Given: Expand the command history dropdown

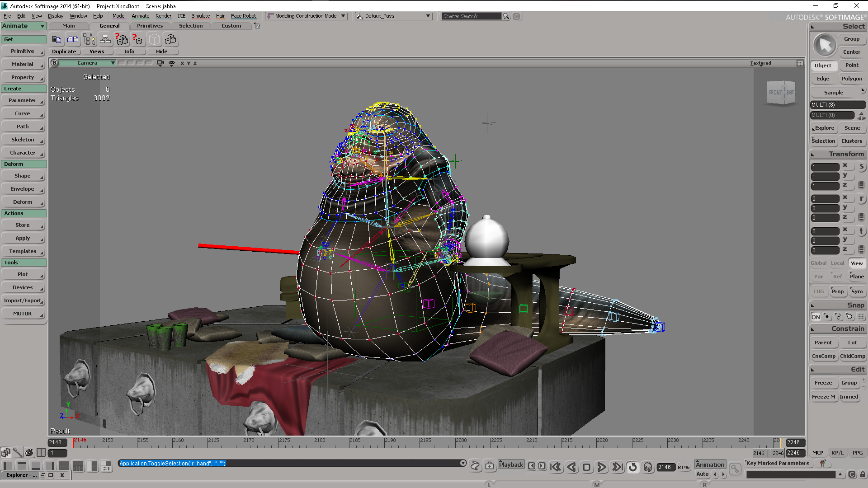Looking at the screenshot, I should pyautogui.click(x=463, y=463).
